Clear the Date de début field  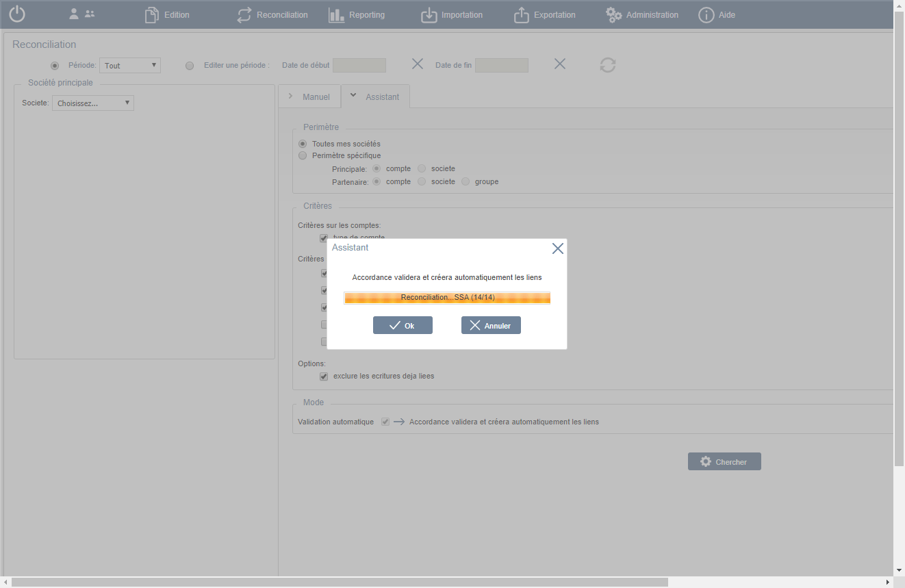417,64
